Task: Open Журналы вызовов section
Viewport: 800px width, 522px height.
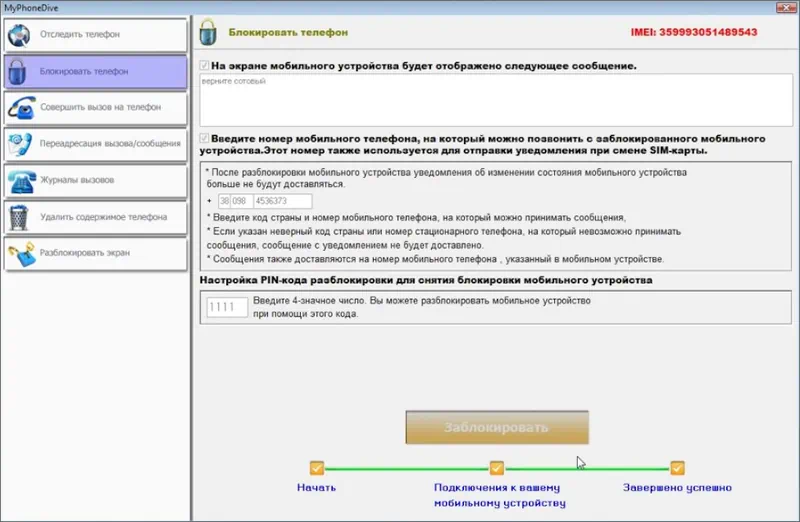Action: tap(95, 181)
